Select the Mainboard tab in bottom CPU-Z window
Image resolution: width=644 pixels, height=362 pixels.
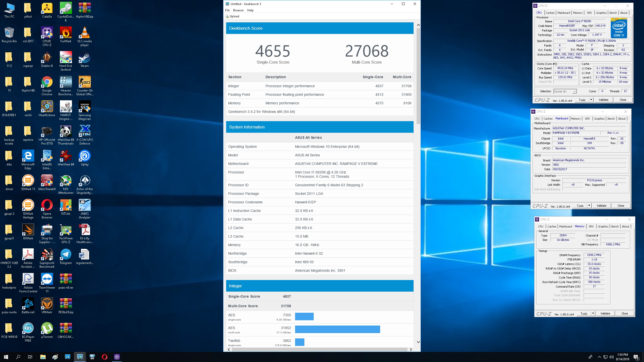coord(566,227)
